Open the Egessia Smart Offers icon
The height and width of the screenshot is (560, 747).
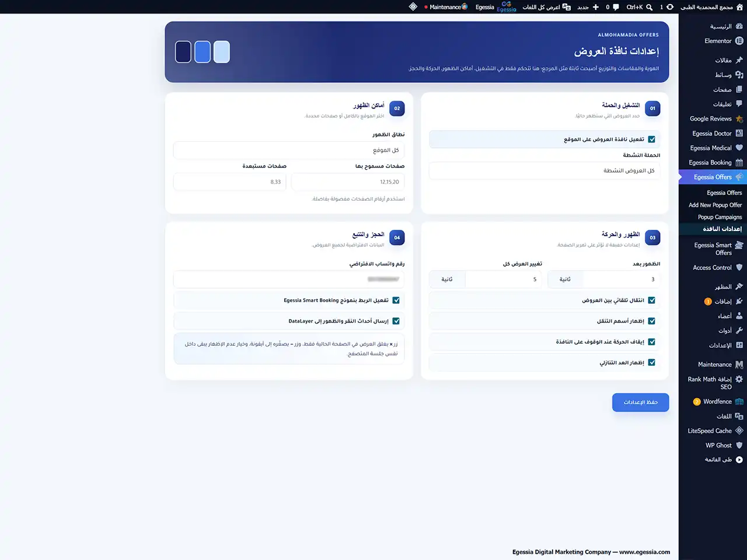coord(739,245)
